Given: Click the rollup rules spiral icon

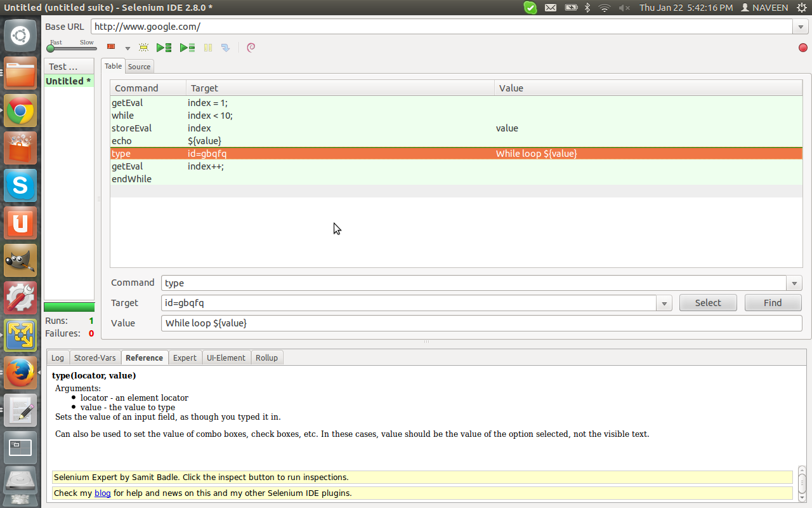Looking at the screenshot, I should pos(251,48).
